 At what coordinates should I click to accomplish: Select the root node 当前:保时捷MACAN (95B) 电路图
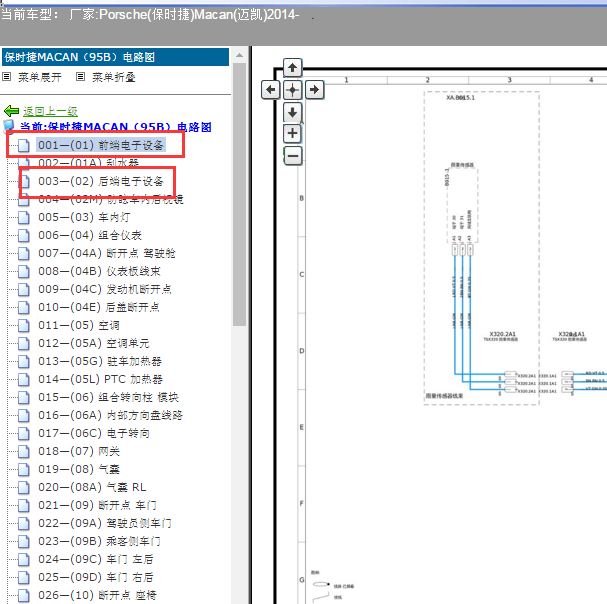tap(116, 127)
